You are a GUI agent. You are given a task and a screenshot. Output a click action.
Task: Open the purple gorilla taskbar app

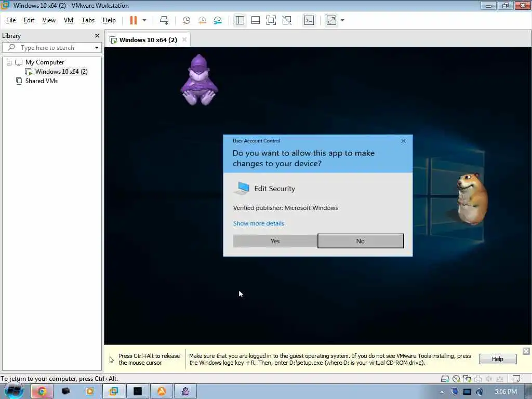[x=185, y=392]
